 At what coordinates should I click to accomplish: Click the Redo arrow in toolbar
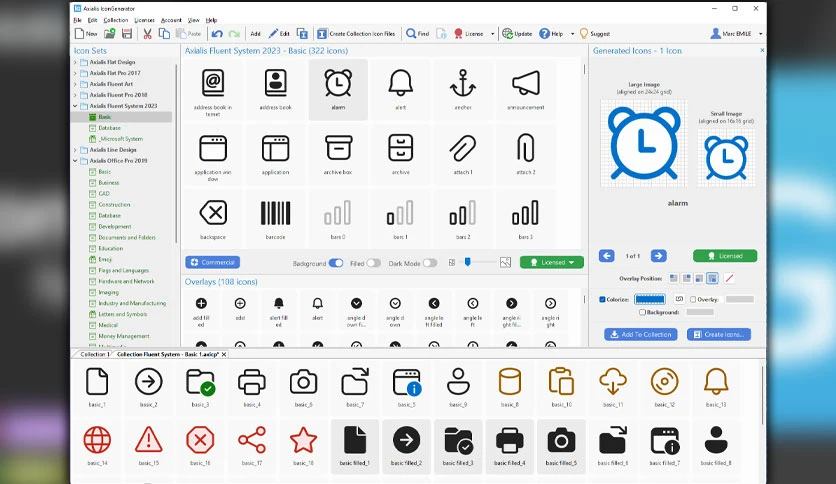point(234,34)
